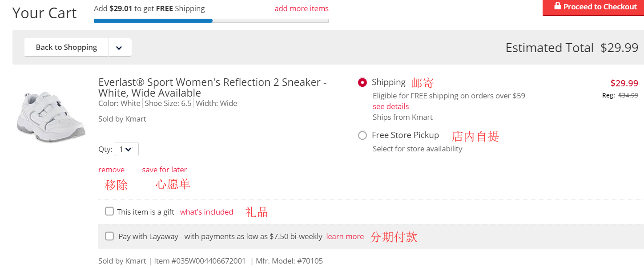
Task: Open the quantity dropdown
Action: click(127, 150)
